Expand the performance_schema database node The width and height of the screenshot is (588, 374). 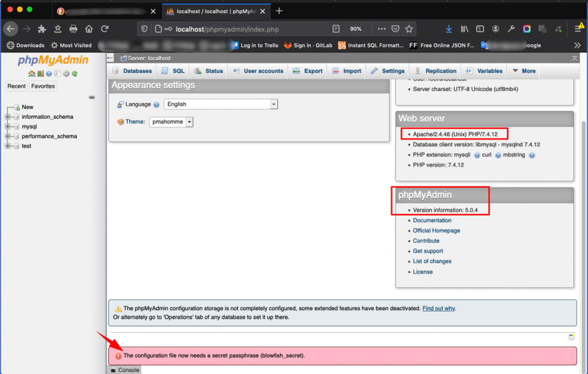7,137
